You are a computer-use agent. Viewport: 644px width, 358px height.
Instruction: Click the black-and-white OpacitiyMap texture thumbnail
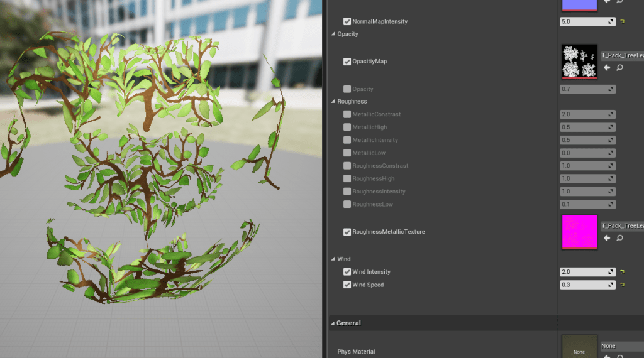pyautogui.click(x=579, y=62)
